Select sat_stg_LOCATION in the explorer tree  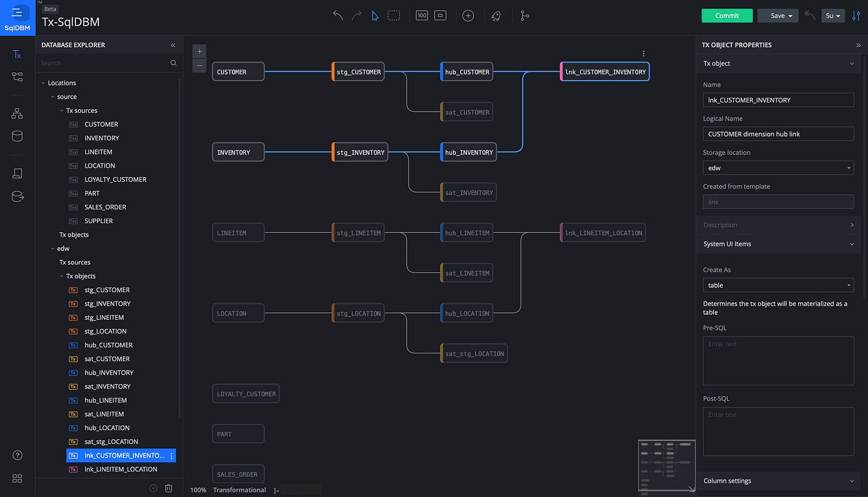pos(111,442)
